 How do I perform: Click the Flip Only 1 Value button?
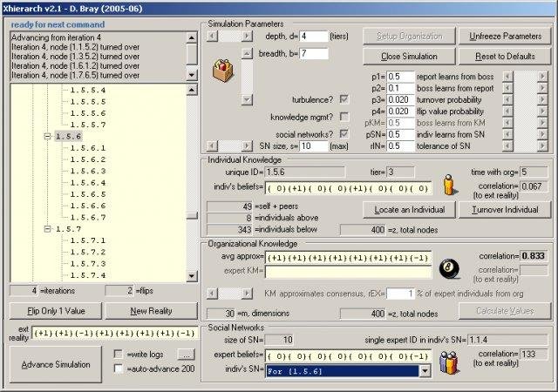point(56,311)
